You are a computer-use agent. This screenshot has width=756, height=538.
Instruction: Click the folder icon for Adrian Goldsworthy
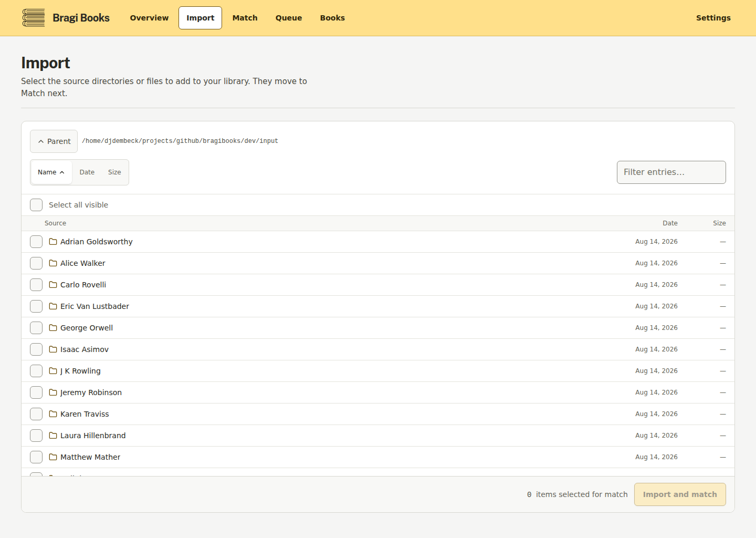click(x=53, y=242)
